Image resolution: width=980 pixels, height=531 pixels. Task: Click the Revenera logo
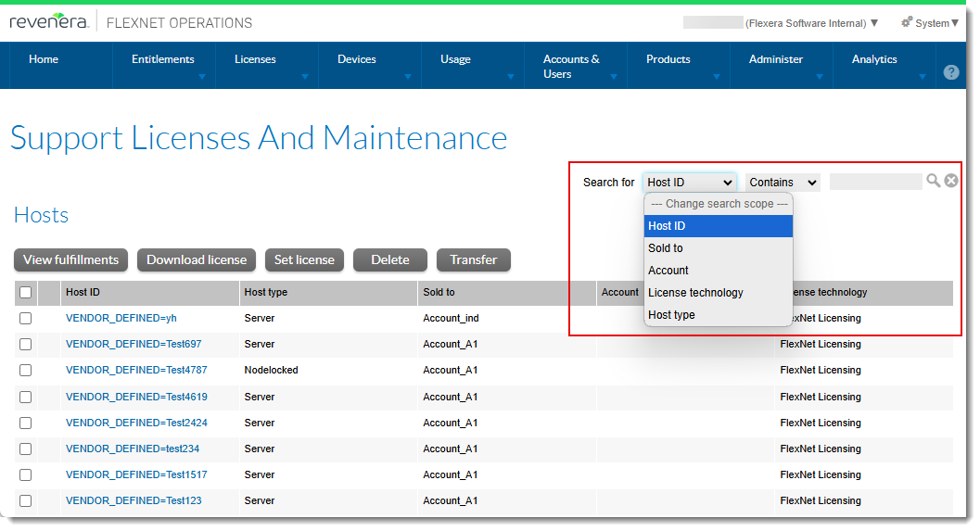point(49,22)
